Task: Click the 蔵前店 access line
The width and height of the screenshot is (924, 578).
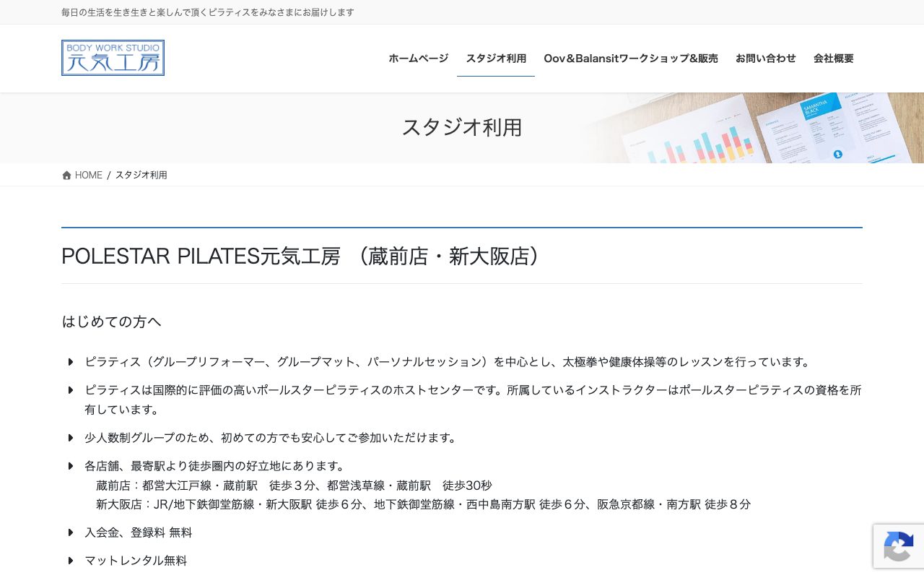Action: pos(294,486)
